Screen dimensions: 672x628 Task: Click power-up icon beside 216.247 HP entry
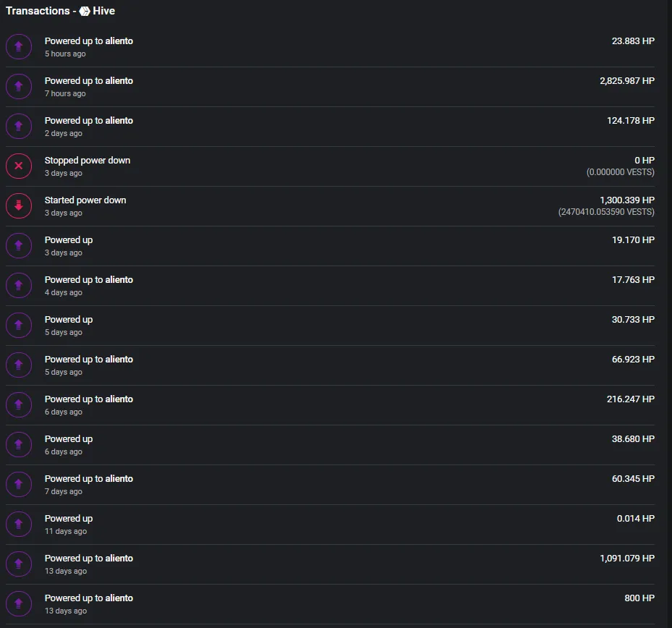point(18,404)
